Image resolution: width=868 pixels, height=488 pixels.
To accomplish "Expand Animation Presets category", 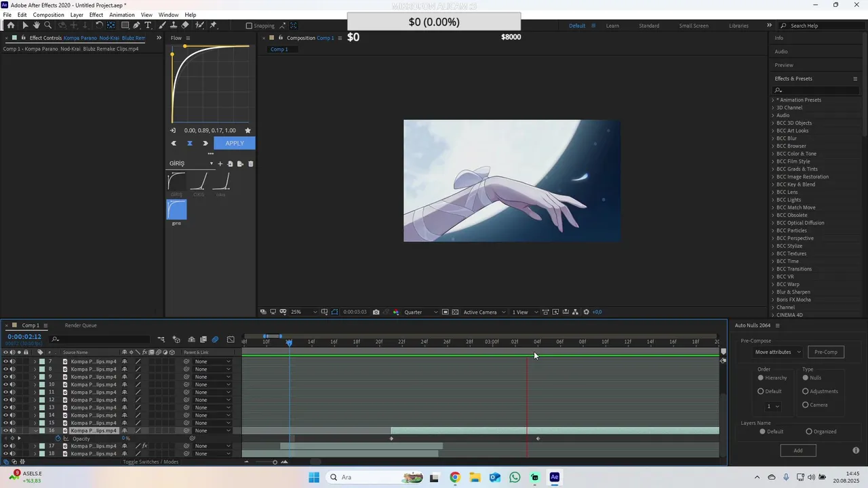I will pos(773,100).
